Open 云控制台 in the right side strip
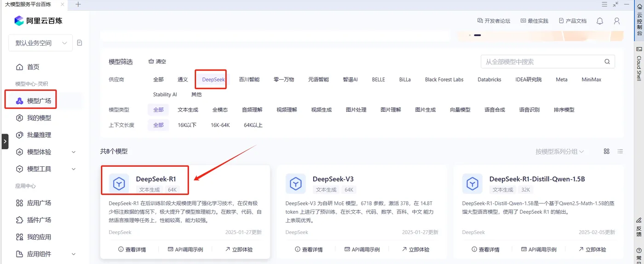 coord(639,19)
